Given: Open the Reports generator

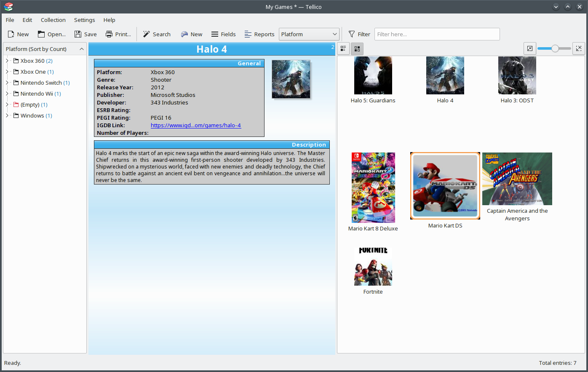Looking at the screenshot, I should [x=248, y=34].
